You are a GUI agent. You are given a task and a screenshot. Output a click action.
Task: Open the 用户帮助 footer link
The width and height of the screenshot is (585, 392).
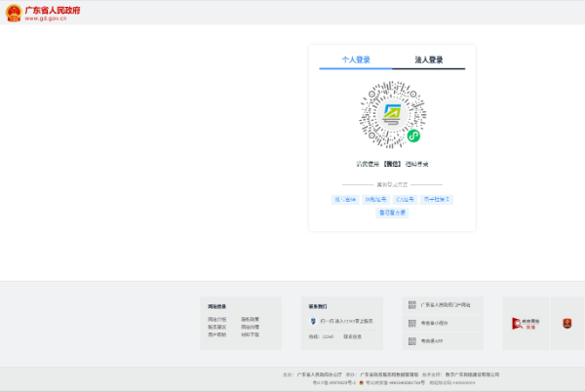pos(216,334)
